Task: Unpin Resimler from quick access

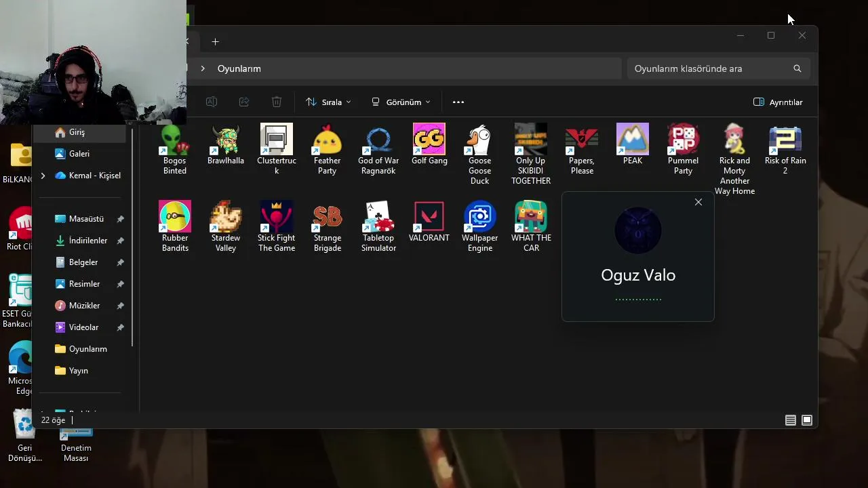Action: click(120, 284)
